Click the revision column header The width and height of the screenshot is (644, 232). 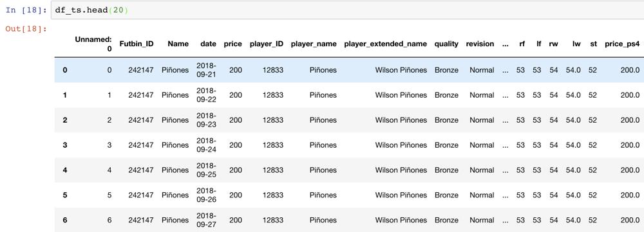tap(480, 44)
